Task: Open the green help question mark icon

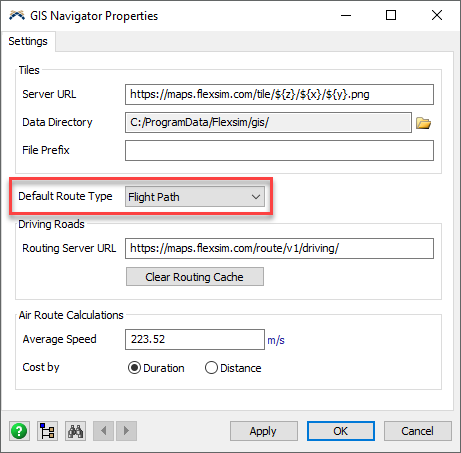Action: pyautogui.click(x=19, y=431)
